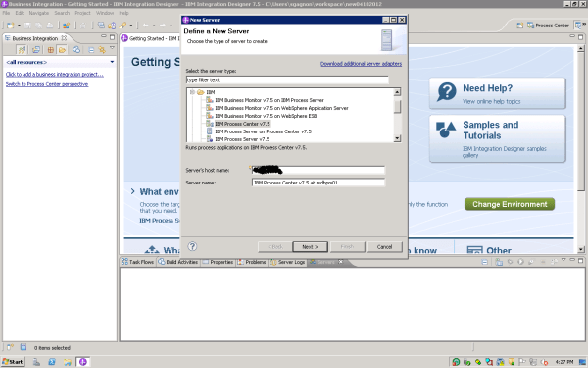Click the Next > button
The image size is (588, 368).
pyautogui.click(x=310, y=247)
